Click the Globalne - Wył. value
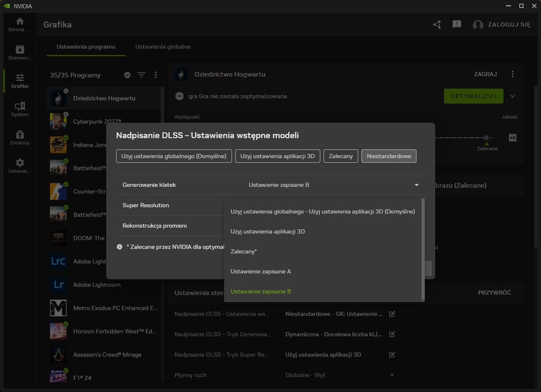The image size is (541, 392). click(x=306, y=375)
